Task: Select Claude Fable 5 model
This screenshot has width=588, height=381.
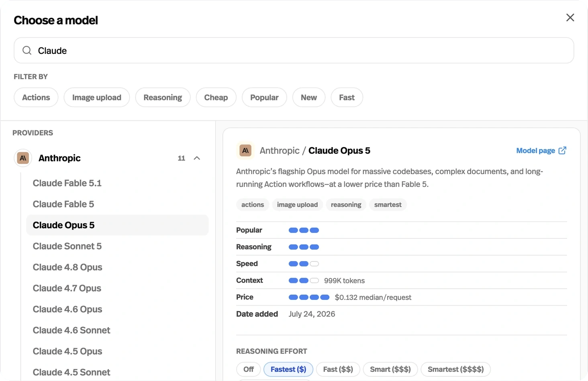Action: (117, 204)
